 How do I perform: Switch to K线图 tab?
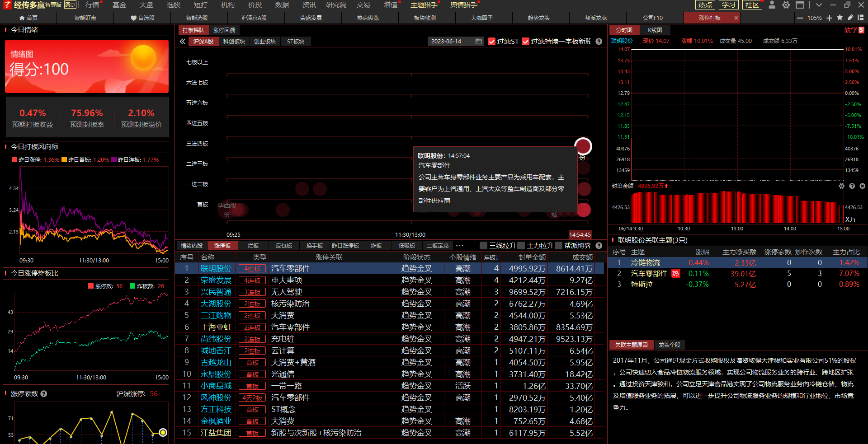click(x=655, y=30)
